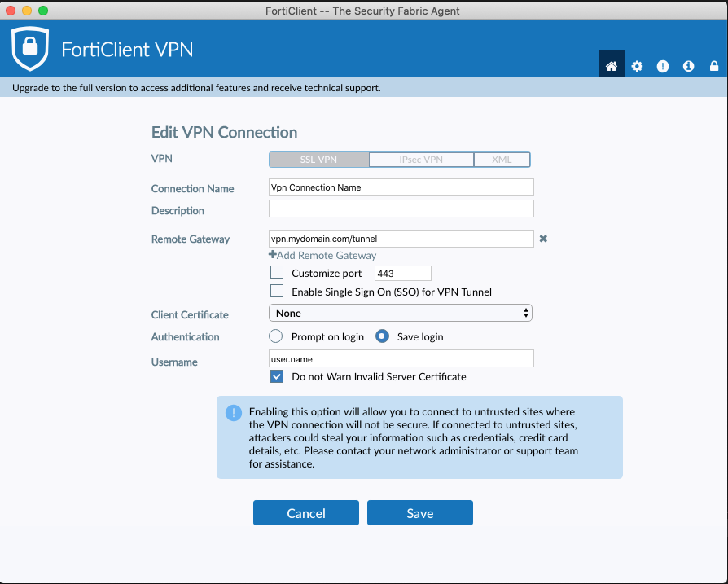Switch to the IPsec VPN tab
The height and width of the screenshot is (584, 728).
click(x=421, y=160)
